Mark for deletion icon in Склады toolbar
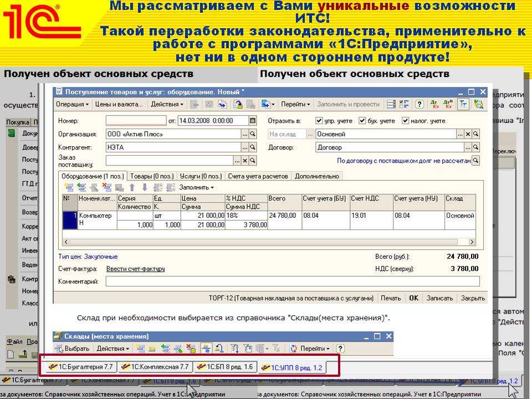Image resolution: width=532 pixels, height=399 pixels. coord(191,349)
